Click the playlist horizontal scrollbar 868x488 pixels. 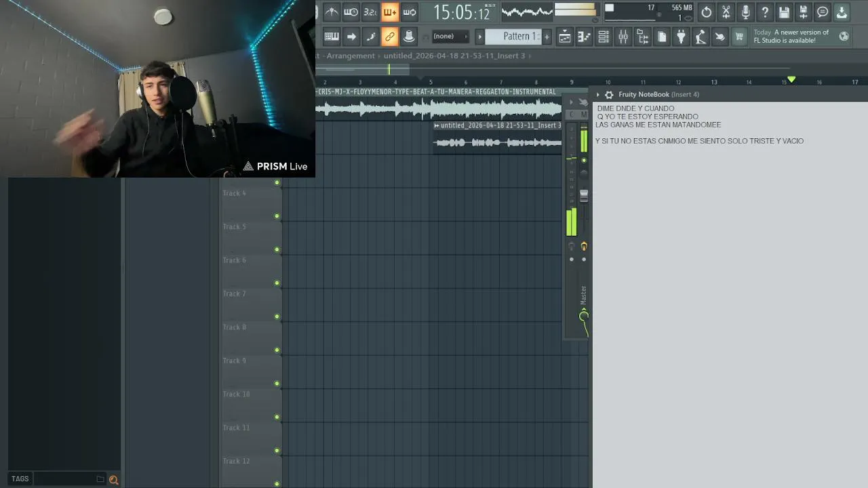(x=363, y=69)
